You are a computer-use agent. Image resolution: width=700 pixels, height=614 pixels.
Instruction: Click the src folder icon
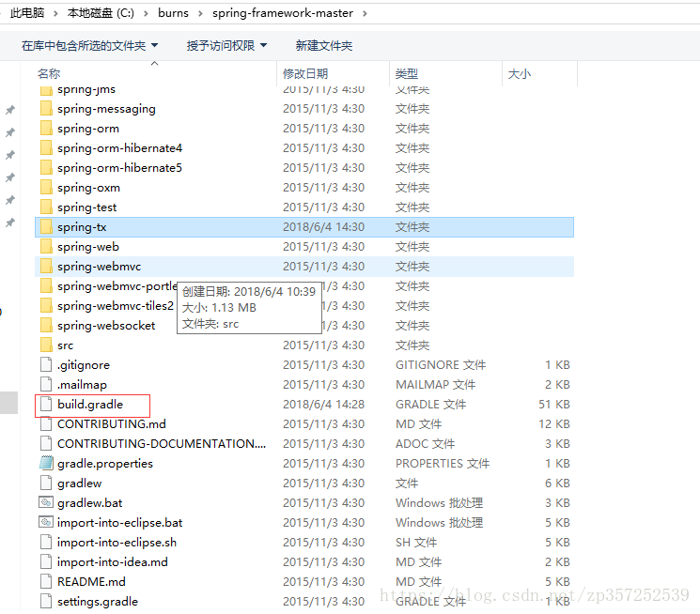click(46, 345)
